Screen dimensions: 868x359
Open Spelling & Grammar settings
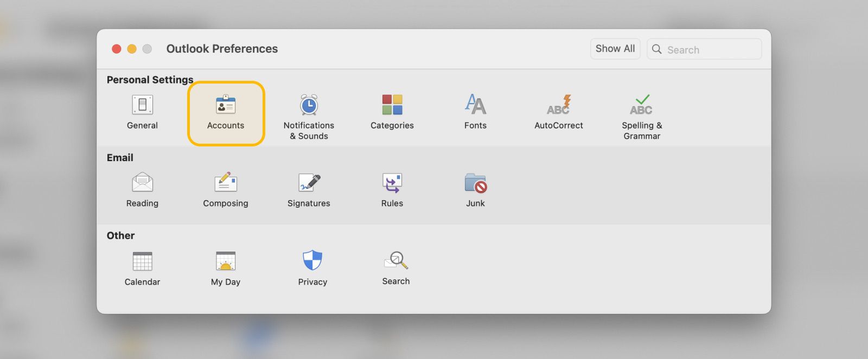pos(642,117)
